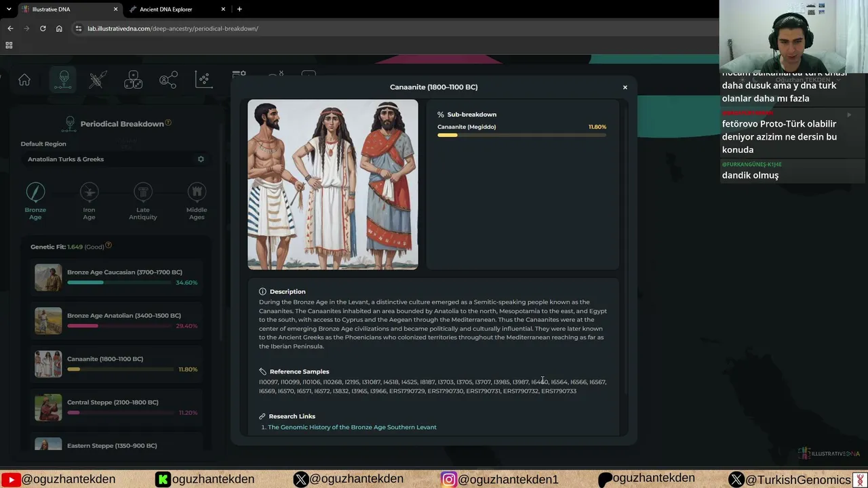Image resolution: width=868 pixels, height=488 pixels.
Task: Reload the current page
Action: (43, 28)
